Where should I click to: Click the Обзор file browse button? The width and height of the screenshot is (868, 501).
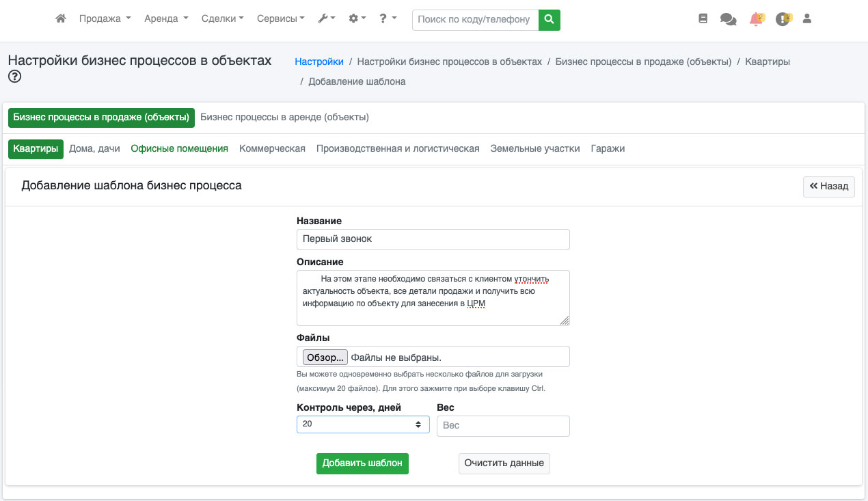tap(325, 357)
